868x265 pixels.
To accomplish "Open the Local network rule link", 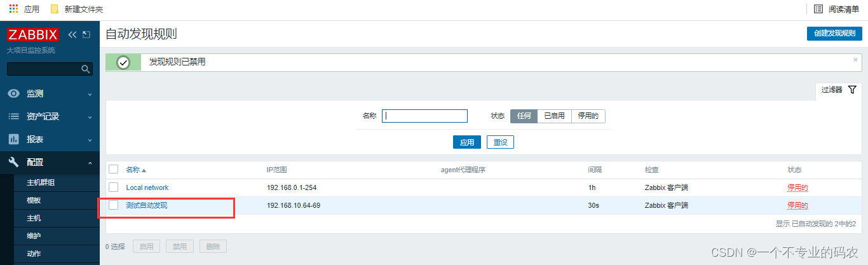I will pyautogui.click(x=147, y=187).
